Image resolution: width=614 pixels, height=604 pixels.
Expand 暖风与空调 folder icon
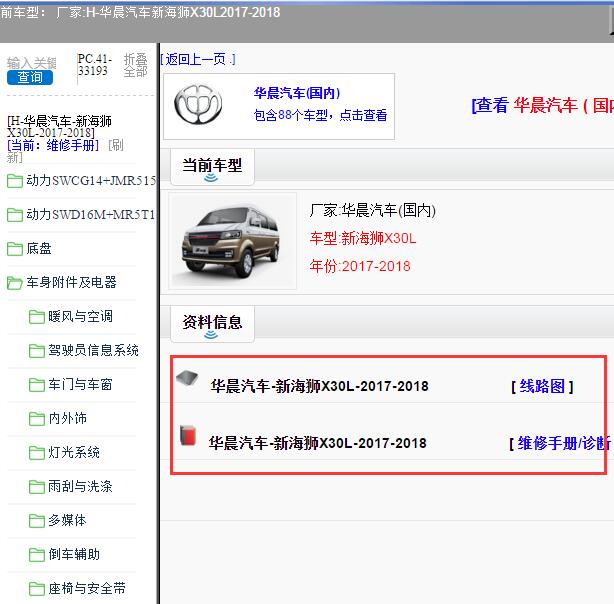point(37,317)
